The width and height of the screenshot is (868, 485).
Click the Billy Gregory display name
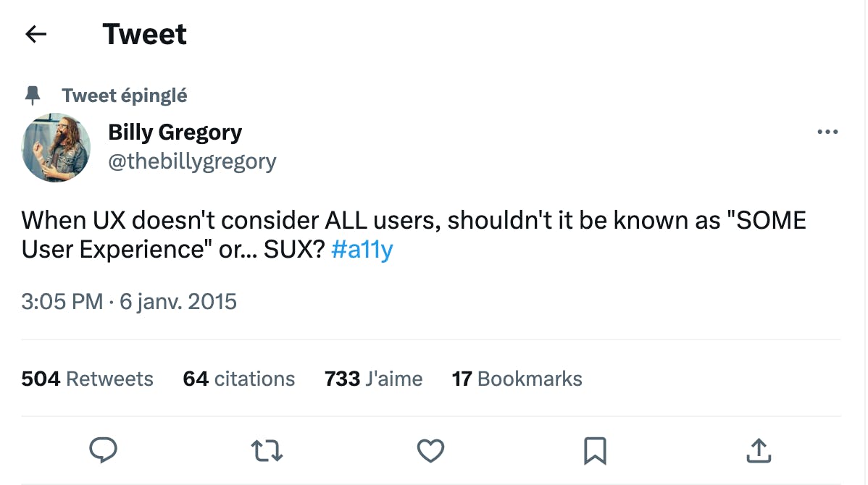pos(175,132)
